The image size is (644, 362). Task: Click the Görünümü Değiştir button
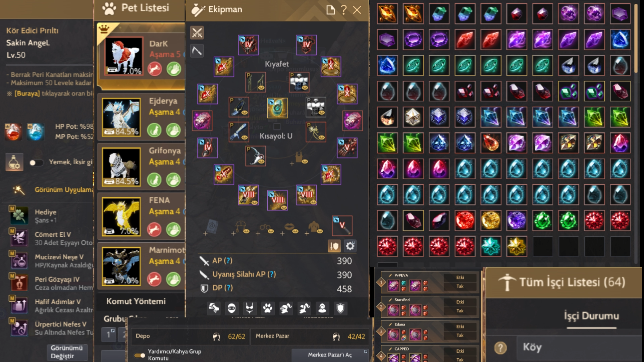[x=66, y=352]
